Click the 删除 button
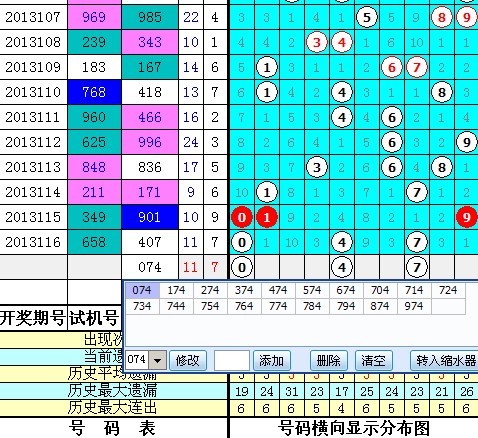Viewport: 478px width, 438px height. click(329, 360)
